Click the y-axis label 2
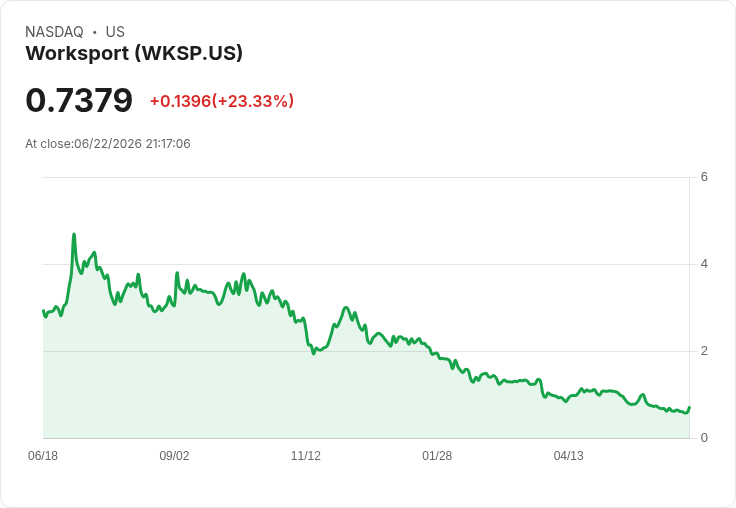Screen dimensions: 736x508 coord(704,351)
